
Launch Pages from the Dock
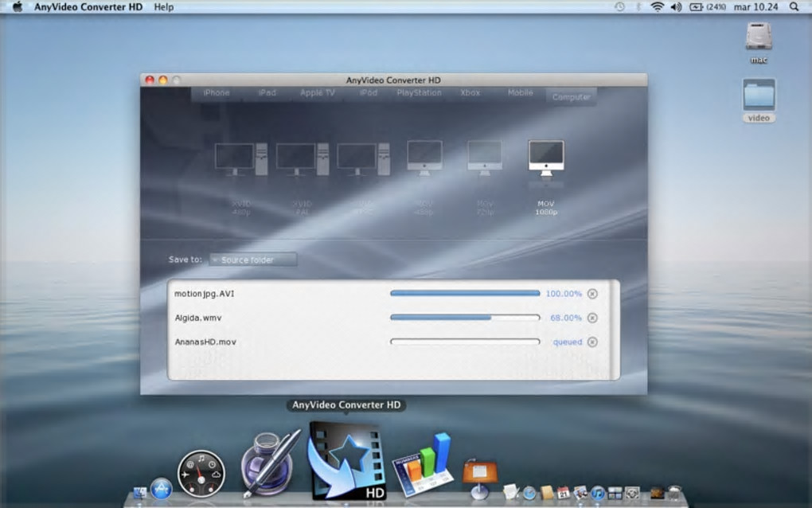click(x=269, y=463)
